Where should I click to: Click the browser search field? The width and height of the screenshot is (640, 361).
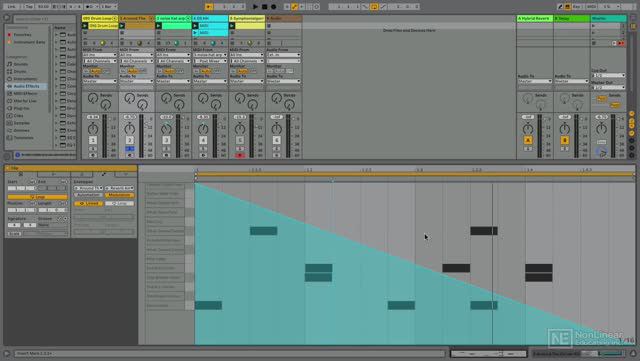(x=44, y=18)
